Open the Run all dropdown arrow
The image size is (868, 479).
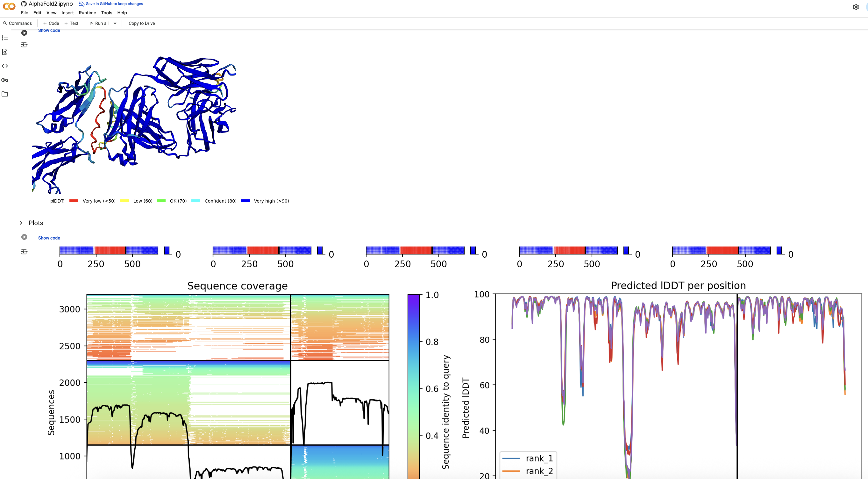click(115, 23)
